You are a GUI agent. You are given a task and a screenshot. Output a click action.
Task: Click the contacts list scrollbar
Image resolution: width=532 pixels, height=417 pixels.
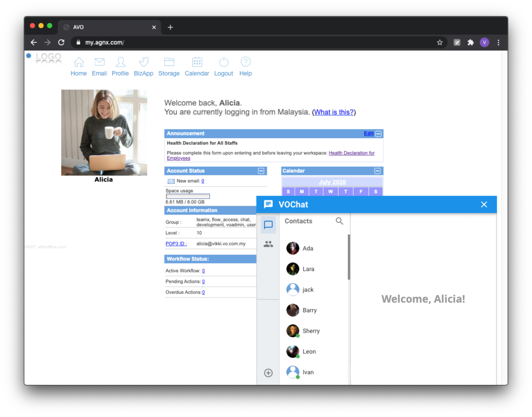[349, 257]
